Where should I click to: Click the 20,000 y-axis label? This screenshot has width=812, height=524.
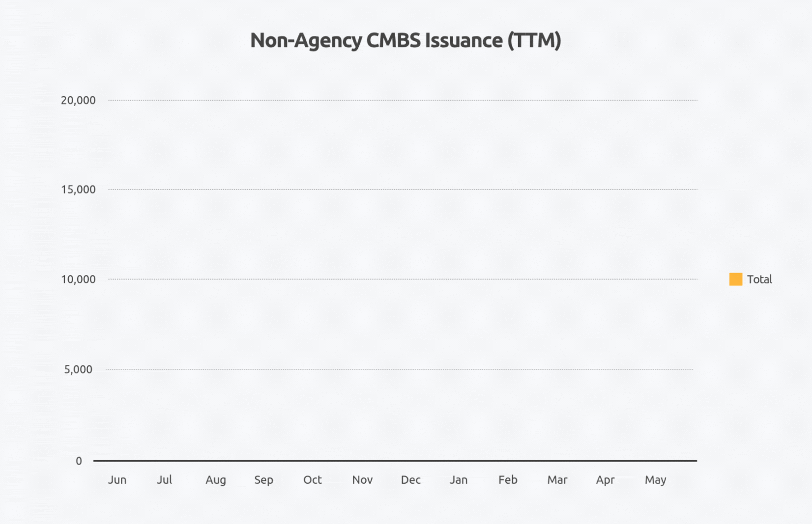(78, 100)
